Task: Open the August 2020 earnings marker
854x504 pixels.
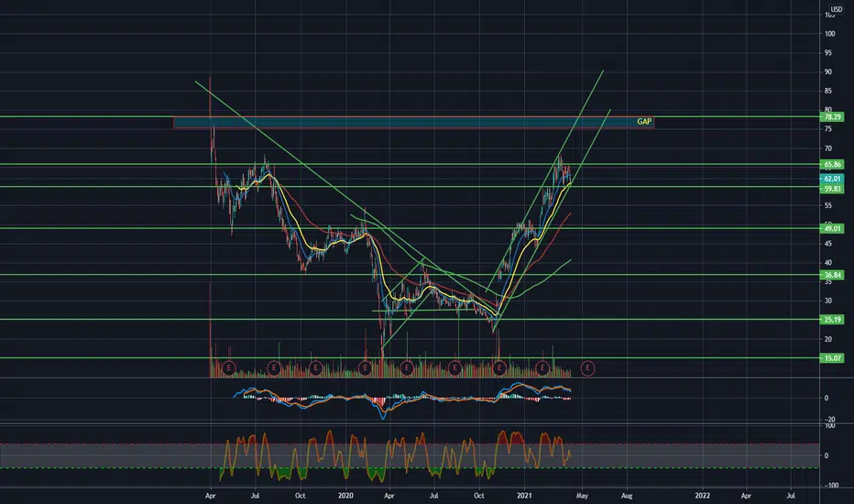Action: pyautogui.click(x=454, y=368)
